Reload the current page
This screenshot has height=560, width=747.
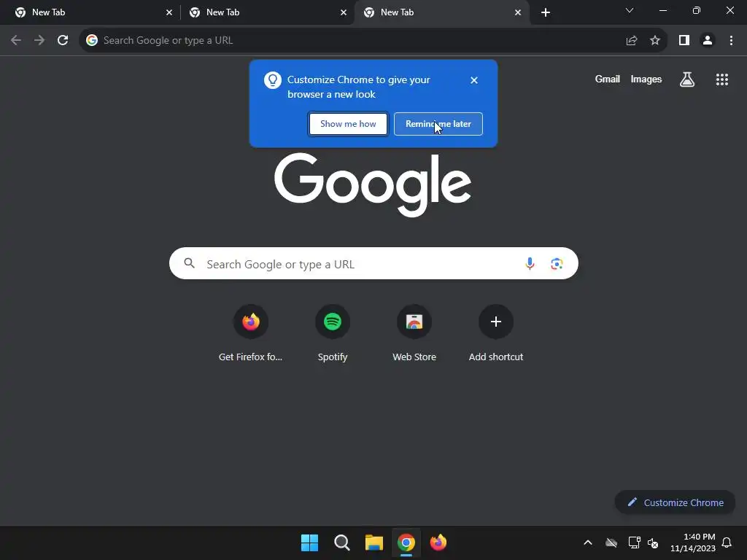pos(63,41)
